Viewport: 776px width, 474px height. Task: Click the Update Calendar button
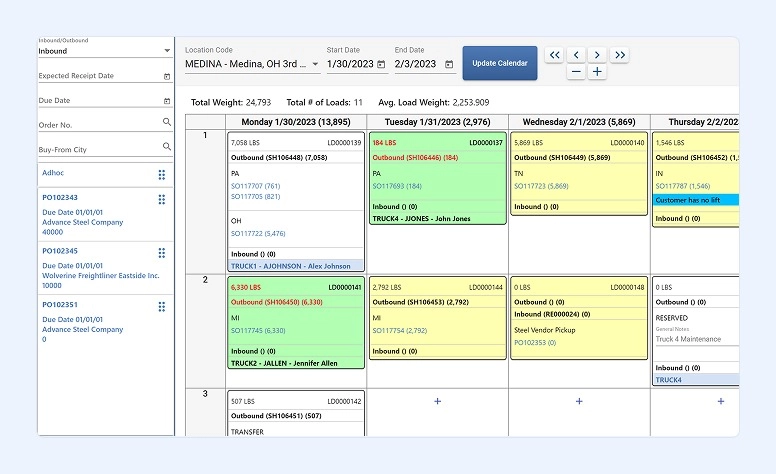pyautogui.click(x=500, y=63)
